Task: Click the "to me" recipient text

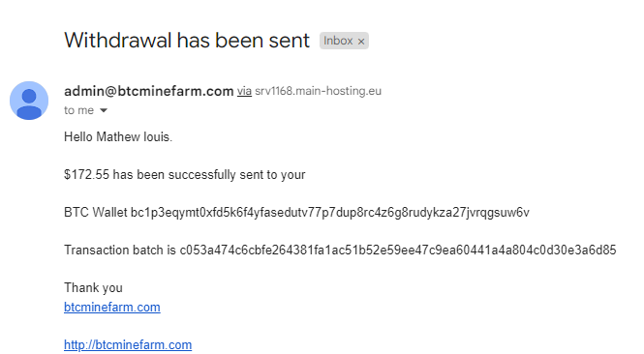Action: pyautogui.click(x=78, y=110)
